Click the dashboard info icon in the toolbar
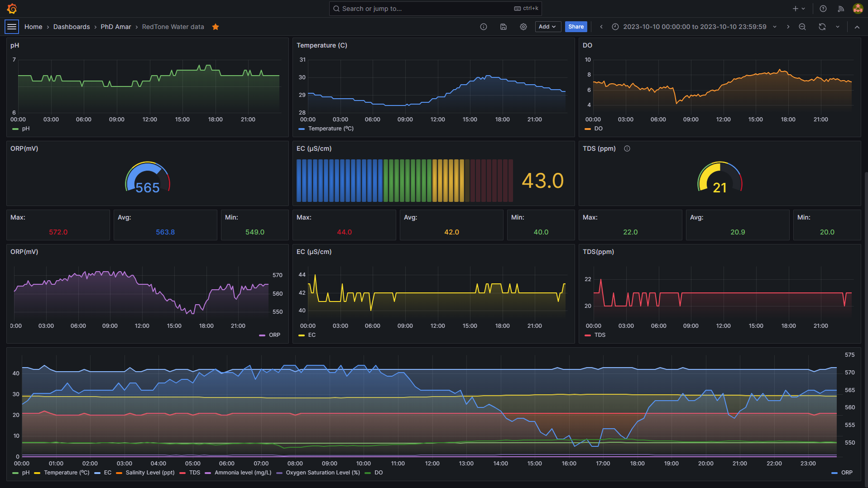The image size is (868, 488). [x=483, y=27]
